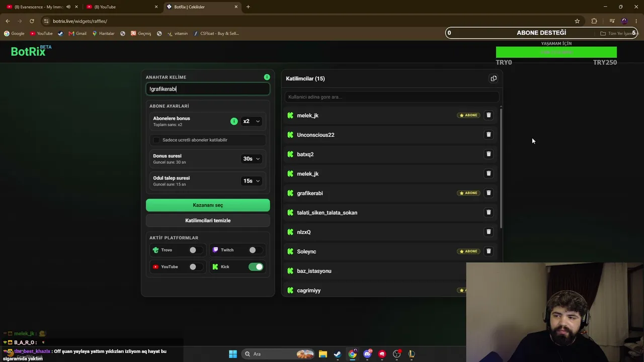Open the Gmail bookmark
The height and width of the screenshot is (362, 644).
77,34
